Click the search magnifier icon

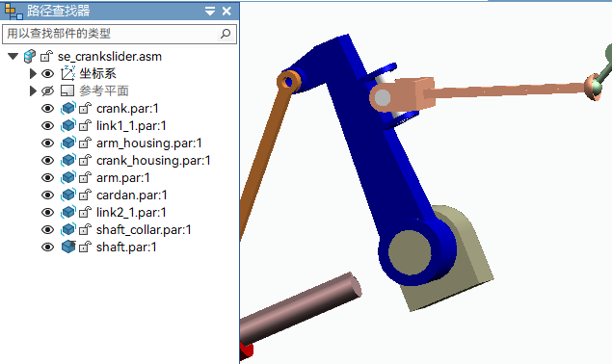226,34
